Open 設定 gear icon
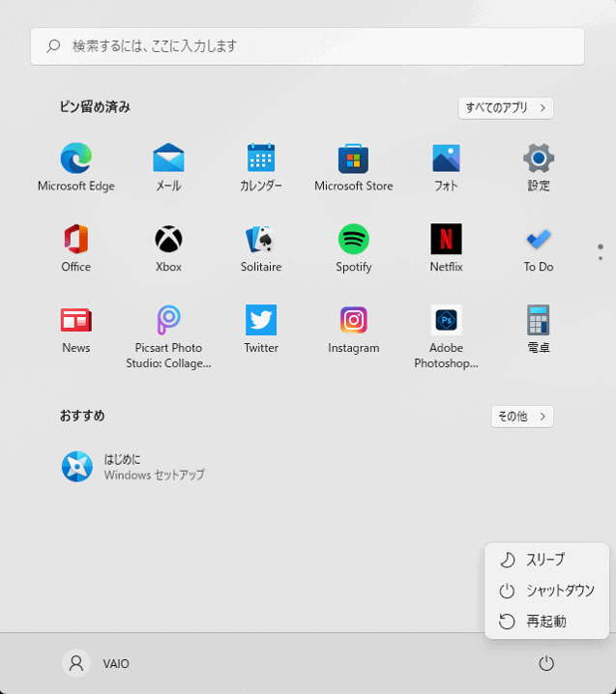Image resolution: width=616 pixels, height=694 pixels. (x=539, y=167)
